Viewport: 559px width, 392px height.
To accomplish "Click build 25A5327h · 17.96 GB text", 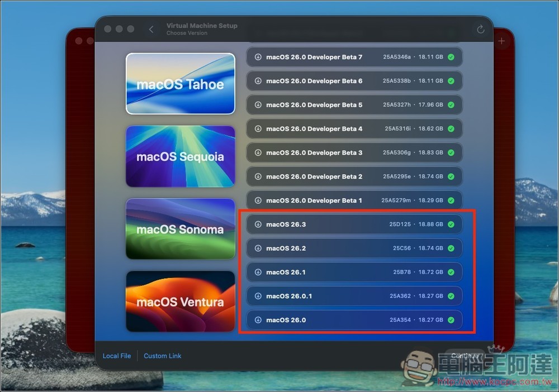I will coord(413,104).
